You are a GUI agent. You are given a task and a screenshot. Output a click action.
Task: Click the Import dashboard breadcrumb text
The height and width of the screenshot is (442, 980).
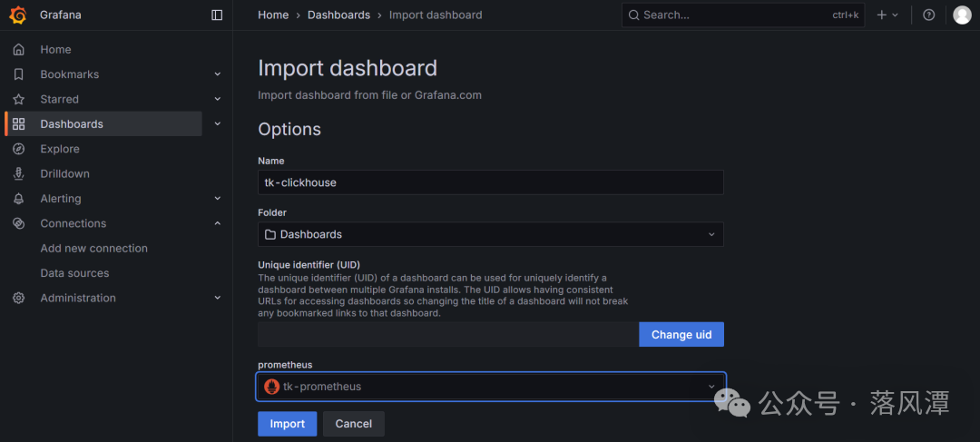[436, 15]
